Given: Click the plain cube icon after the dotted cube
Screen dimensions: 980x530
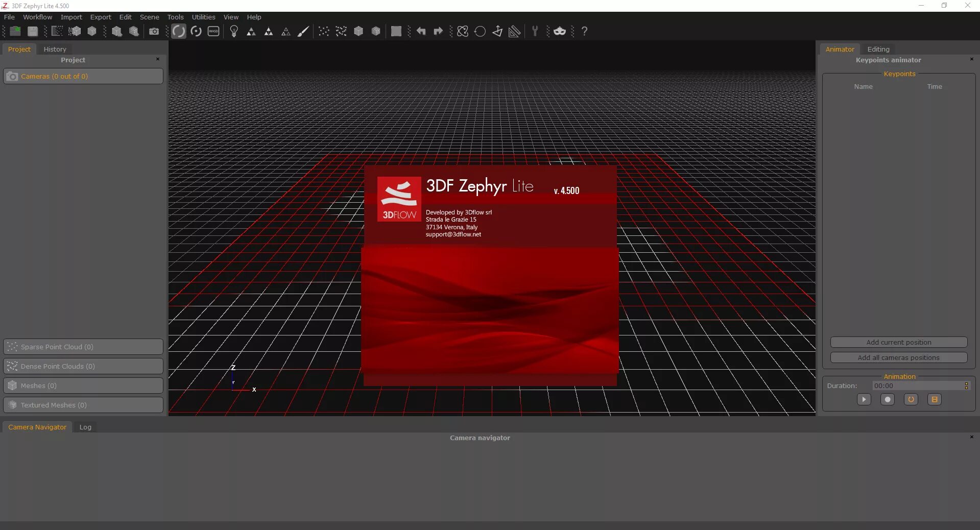Looking at the screenshot, I should (x=92, y=31).
